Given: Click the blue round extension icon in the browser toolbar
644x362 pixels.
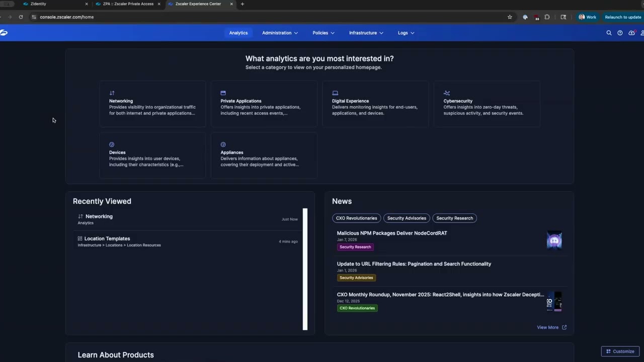Looking at the screenshot, I should click(x=525, y=17).
